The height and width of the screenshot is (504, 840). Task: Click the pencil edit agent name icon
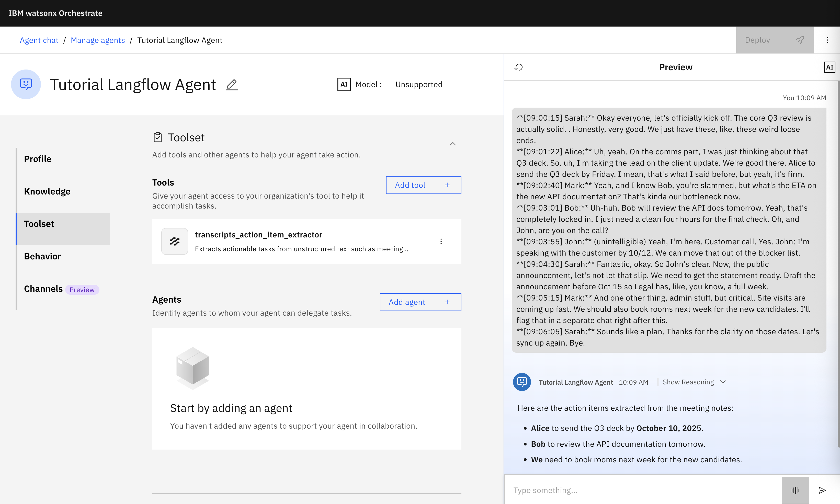[x=232, y=85]
